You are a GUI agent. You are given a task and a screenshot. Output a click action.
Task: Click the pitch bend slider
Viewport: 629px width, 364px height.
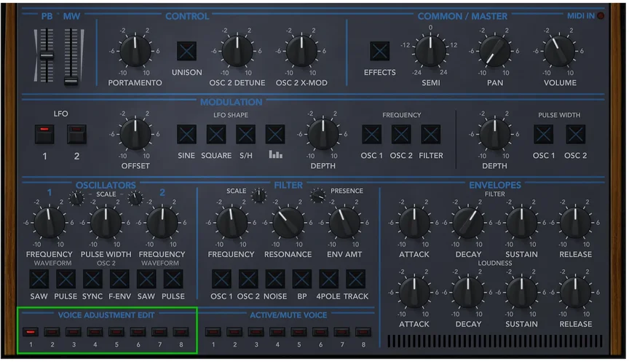[47, 55]
